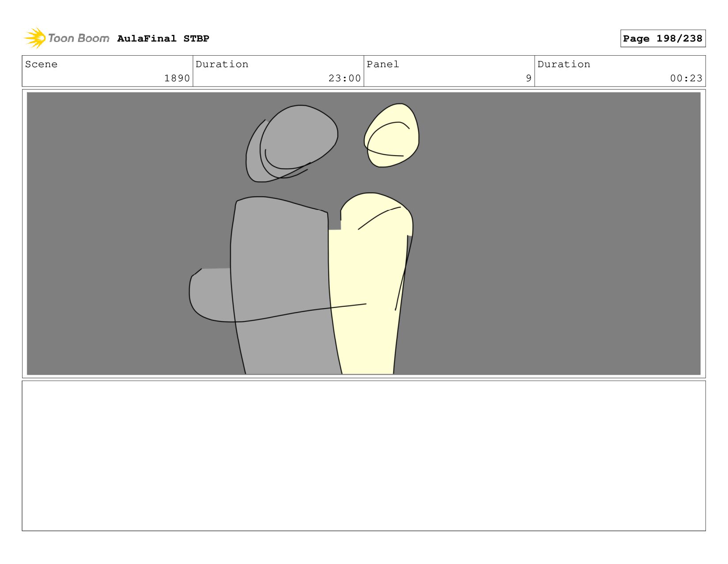
Task: Select the panel number 9
Action: coord(528,78)
